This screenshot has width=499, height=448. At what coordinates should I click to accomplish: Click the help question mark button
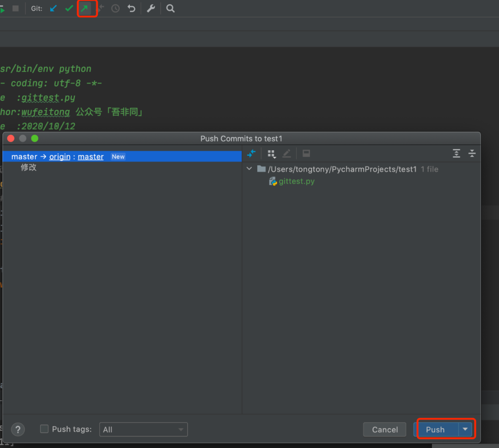tap(18, 430)
